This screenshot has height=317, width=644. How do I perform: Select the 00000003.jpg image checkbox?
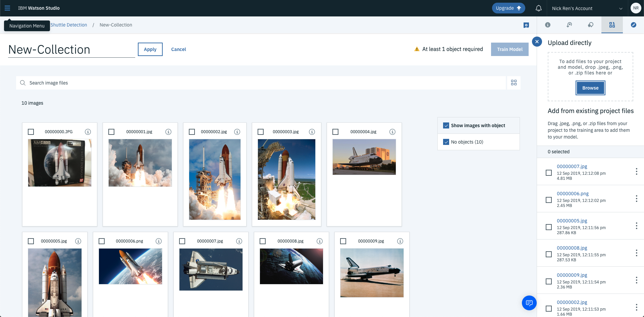pyautogui.click(x=261, y=132)
